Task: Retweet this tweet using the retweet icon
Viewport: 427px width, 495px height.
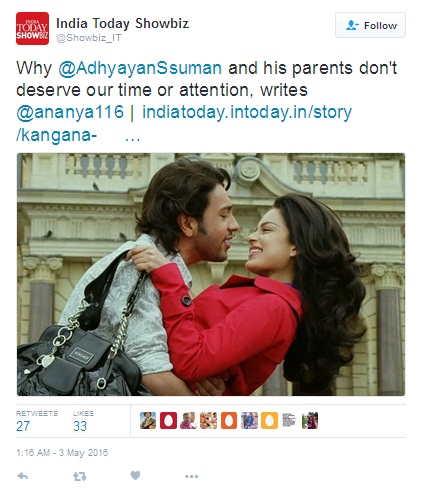Action: tap(80, 476)
